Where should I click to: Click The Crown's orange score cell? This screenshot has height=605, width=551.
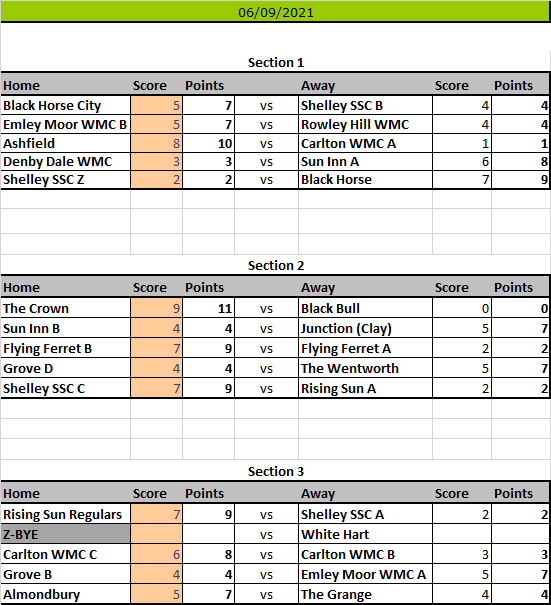[156, 308]
